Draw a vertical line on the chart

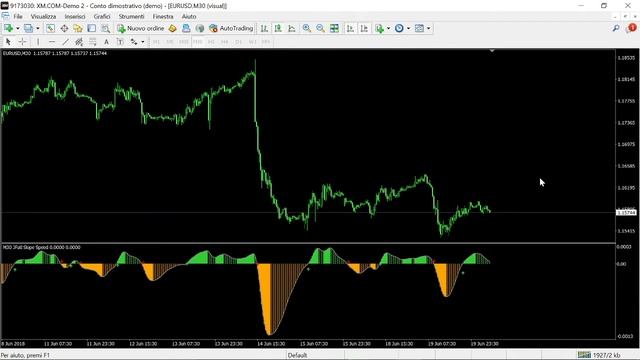(38, 42)
